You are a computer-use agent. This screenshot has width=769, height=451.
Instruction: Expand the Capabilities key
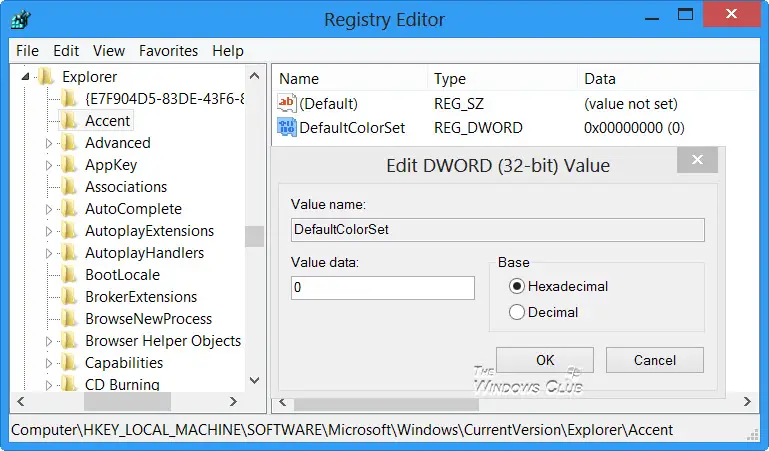click(49, 363)
